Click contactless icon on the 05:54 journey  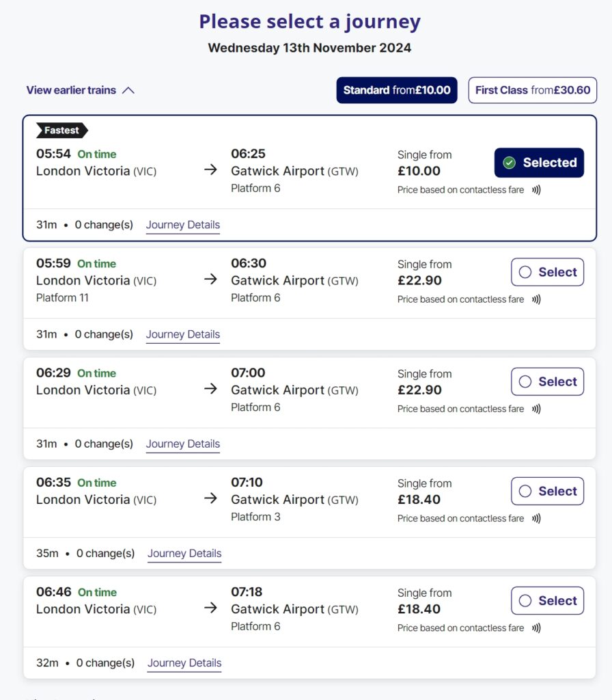(536, 190)
